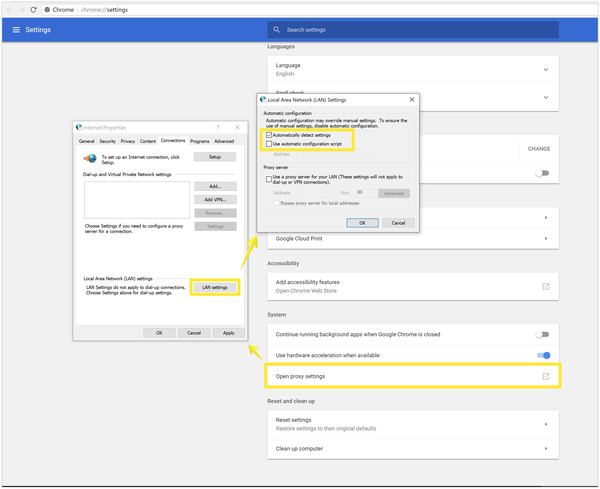This screenshot has height=489, width=600.
Task: Click Cancel in LAN Settings dialog
Action: [x=398, y=223]
